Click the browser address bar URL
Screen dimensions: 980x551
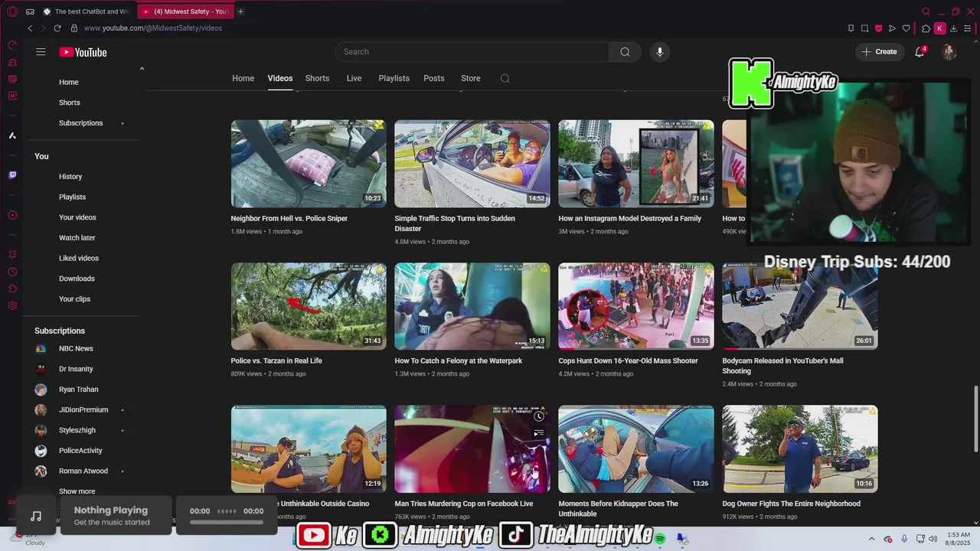coord(153,28)
